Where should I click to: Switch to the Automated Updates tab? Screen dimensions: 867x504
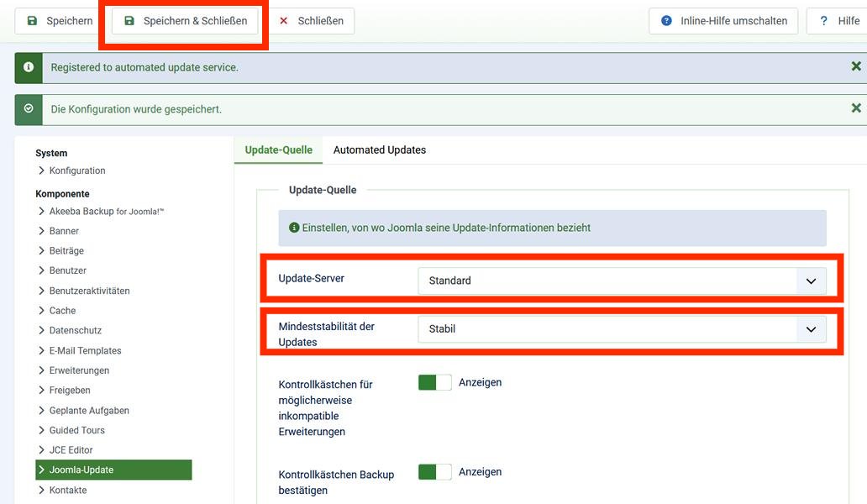click(x=381, y=150)
